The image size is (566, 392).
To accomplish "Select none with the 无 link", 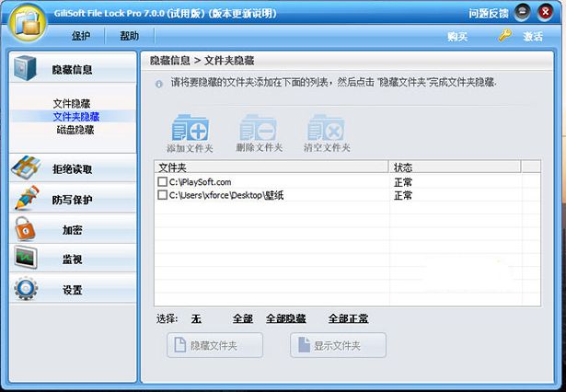I will (196, 318).
